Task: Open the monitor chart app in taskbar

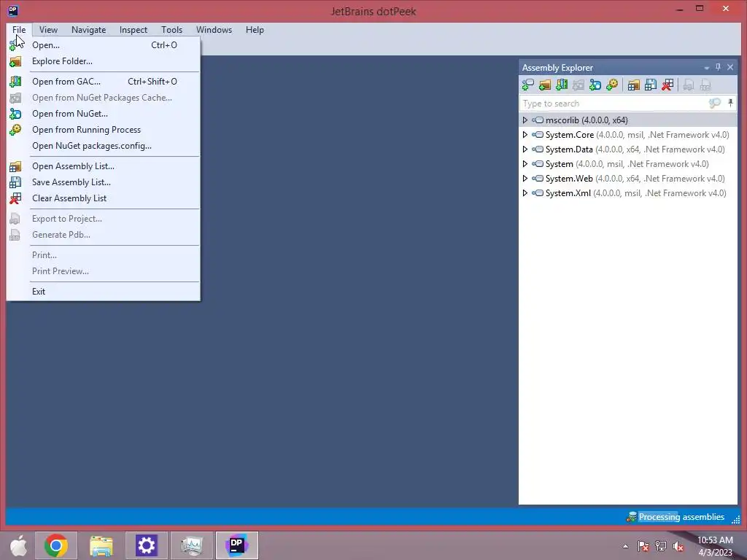Action: coord(192,545)
